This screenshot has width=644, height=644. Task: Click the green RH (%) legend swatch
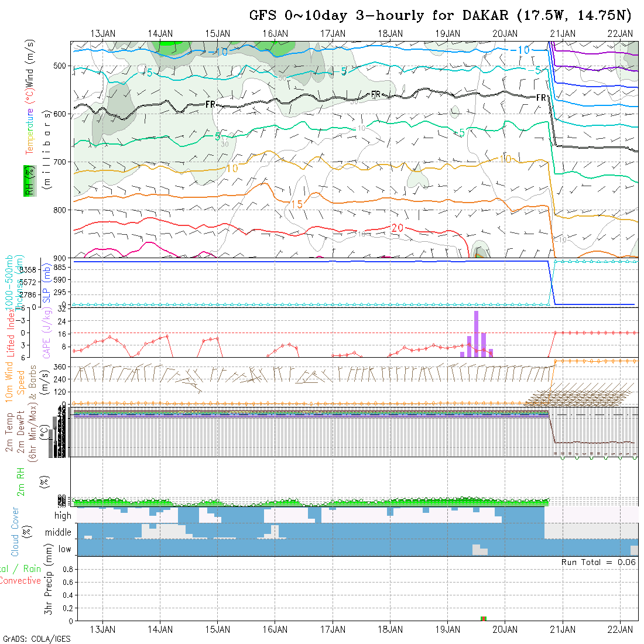(28, 180)
